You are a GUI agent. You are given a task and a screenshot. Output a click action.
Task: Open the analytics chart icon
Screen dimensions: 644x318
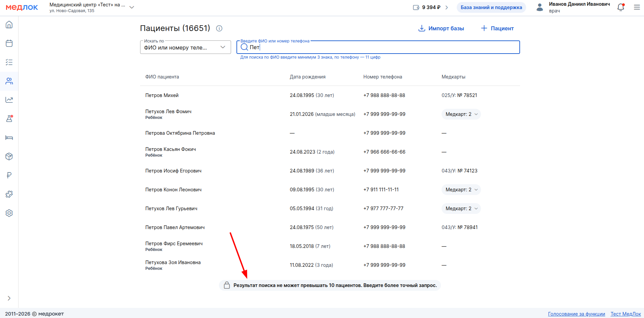(9, 100)
